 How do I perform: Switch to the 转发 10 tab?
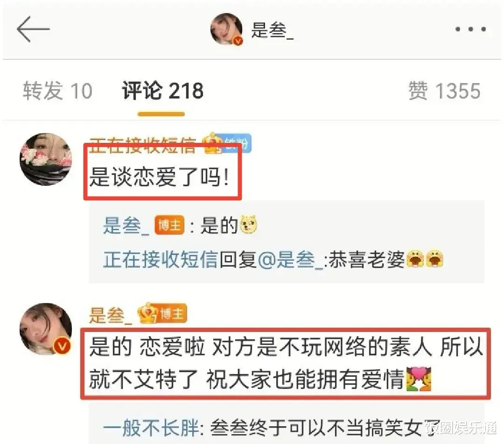(58, 91)
